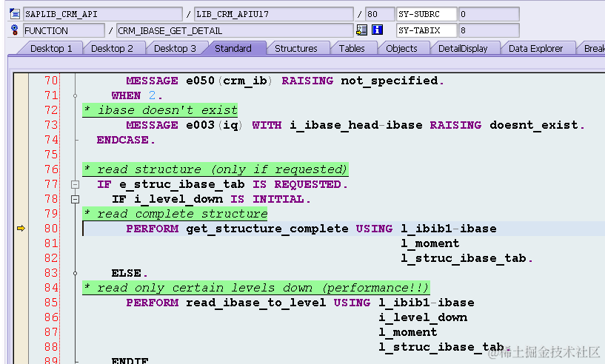Click the SAPLIB_CRM_API program field
This screenshot has height=364, width=605.
tap(103, 14)
